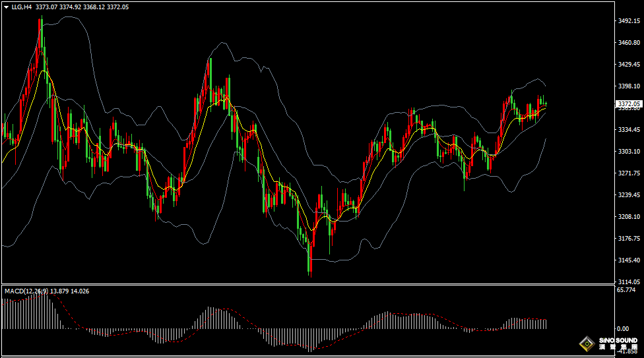Click the 3114.05 price axis label

point(628,282)
